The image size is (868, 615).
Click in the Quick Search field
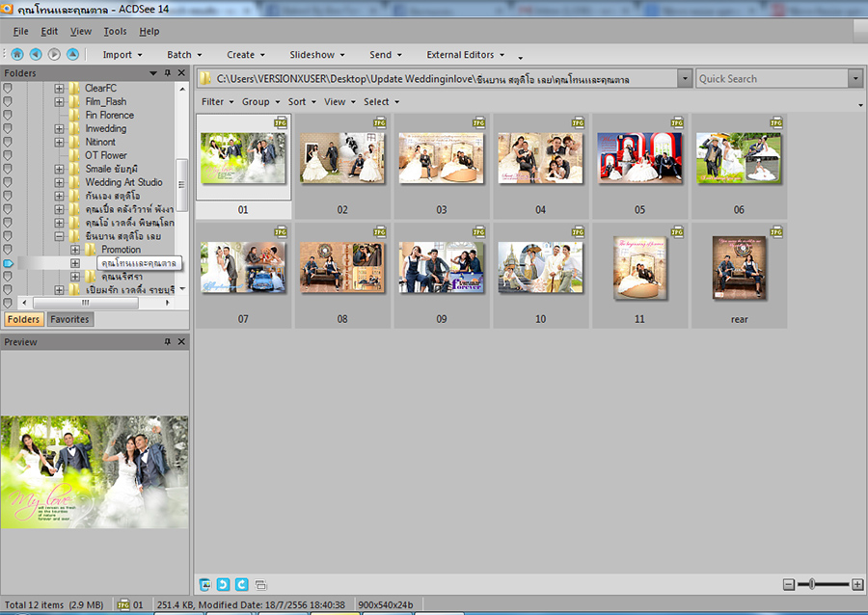point(773,78)
